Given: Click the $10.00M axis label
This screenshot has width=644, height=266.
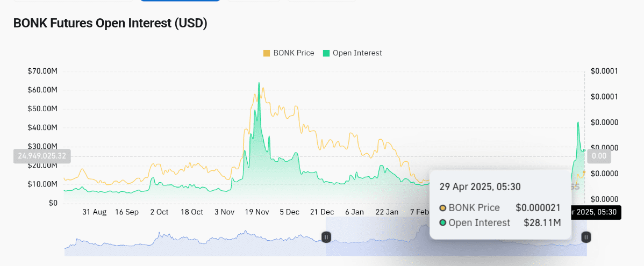Looking at the screenshot, I should point(42,184).
